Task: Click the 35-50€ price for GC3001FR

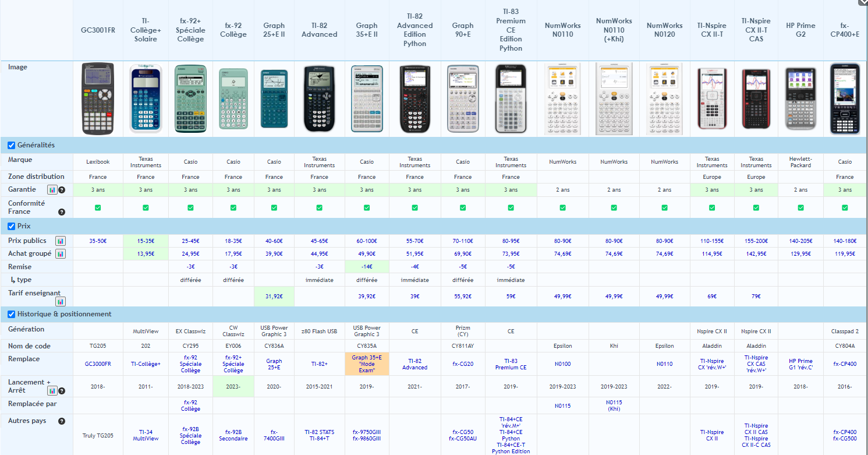Action: coord(98,241)
